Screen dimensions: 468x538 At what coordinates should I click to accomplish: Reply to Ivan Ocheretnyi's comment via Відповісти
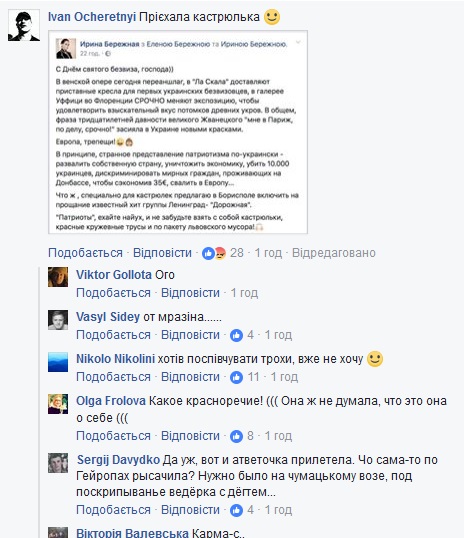coord(162,253)
